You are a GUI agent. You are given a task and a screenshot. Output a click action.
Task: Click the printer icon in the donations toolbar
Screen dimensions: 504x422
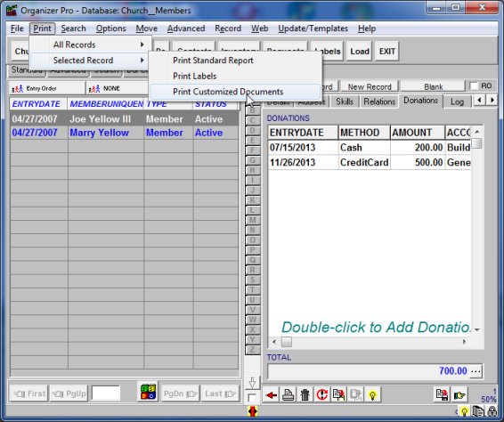coord(288,395)
